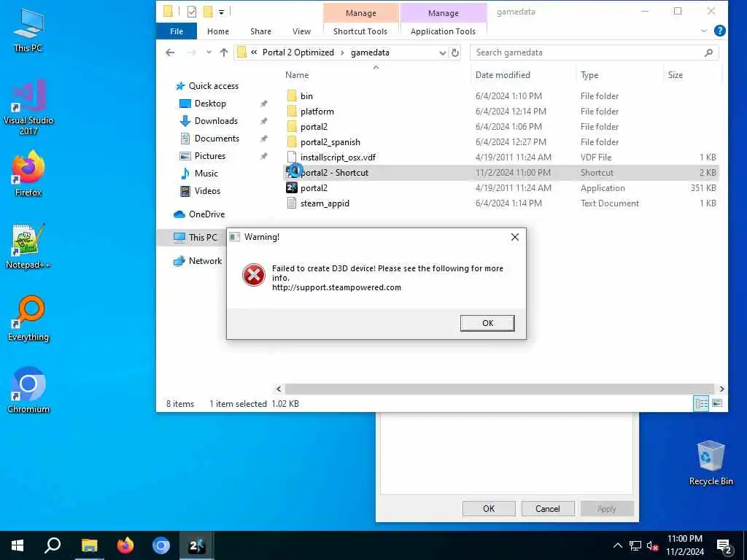747x560 pixels.
Task: Open the File menu
Action: pos(177,31)
